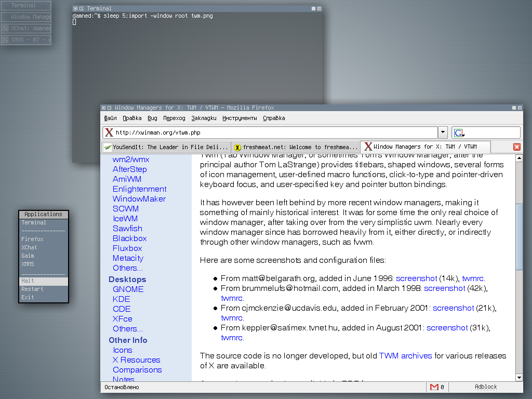Open the Переход menu

tap(174, 118)
